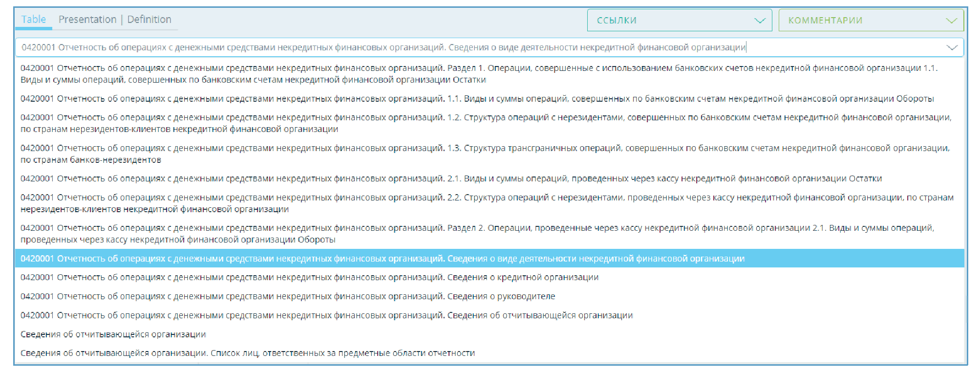The height and width of the screenshot is (375, 980).
Task: Choose the 1.1 banking accounts Обороты option
Action: (477, 99)
